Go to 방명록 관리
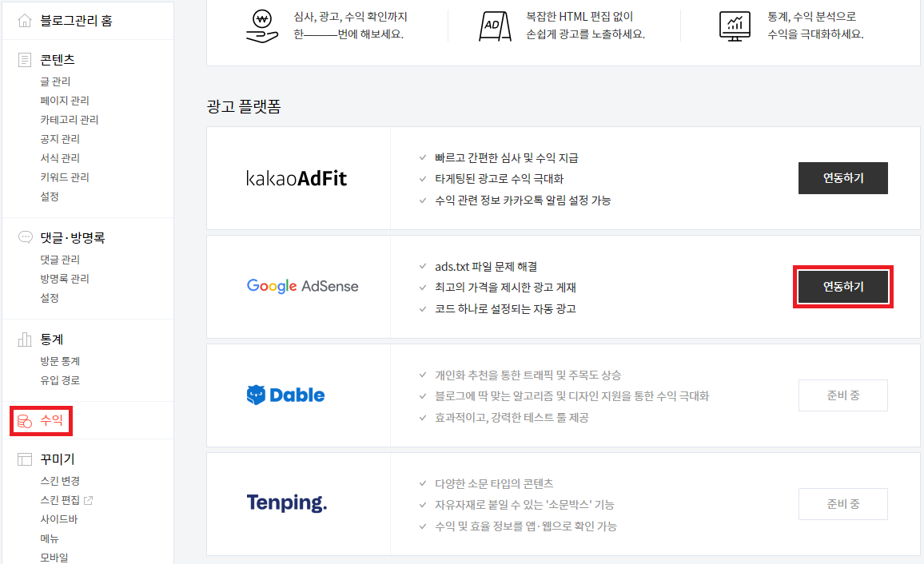Screen dimensions: 924x564 (x=65, y=279)
